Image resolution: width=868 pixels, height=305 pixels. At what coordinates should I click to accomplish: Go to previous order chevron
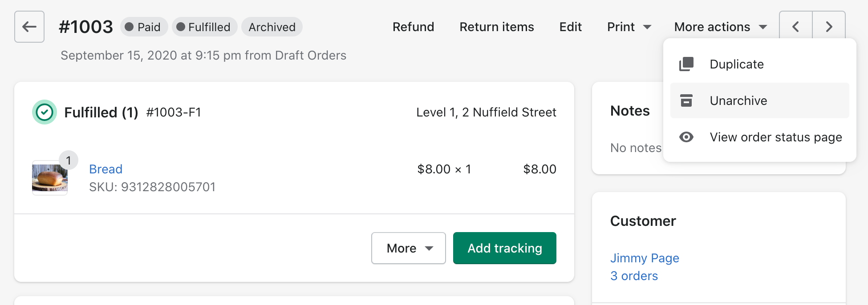pos(796,27)
